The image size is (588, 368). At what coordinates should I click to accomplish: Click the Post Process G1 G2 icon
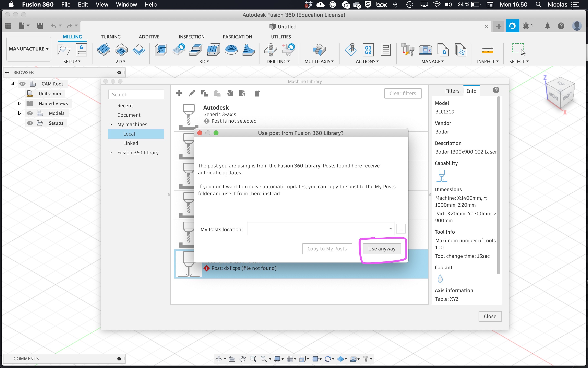point(368,50)
